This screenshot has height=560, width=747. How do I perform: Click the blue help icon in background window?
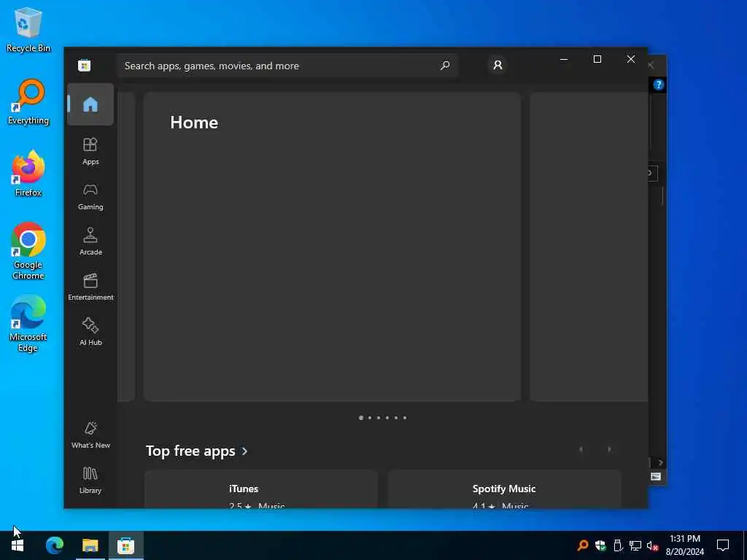tap(659, 85)
